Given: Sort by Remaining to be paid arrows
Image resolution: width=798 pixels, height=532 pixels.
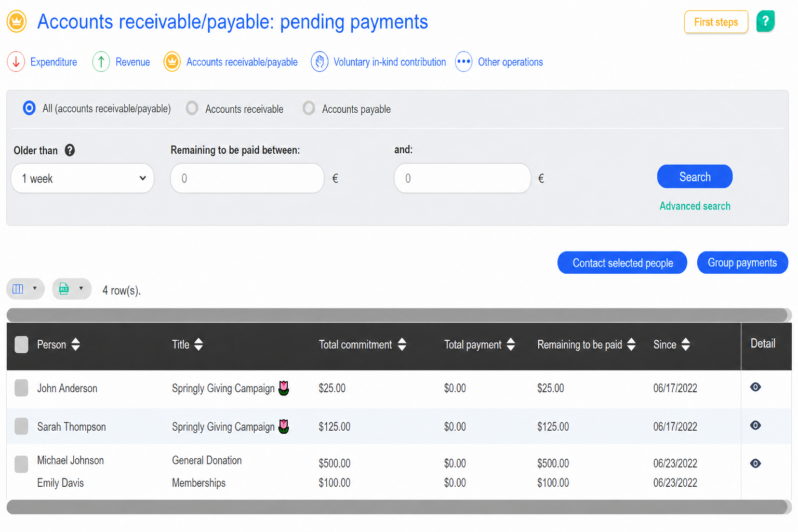Looking at the screenshot, I should coord(631,344).
